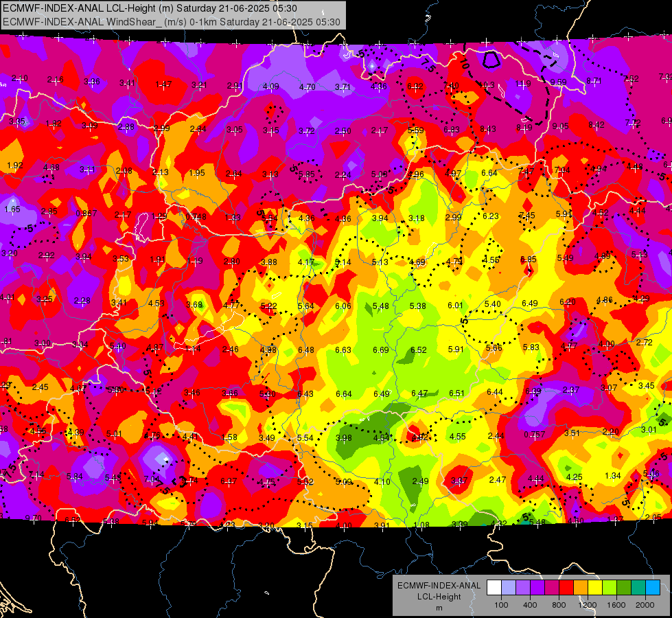Click the grid value '5.64'
672x618 pixels.
point(306,306)
